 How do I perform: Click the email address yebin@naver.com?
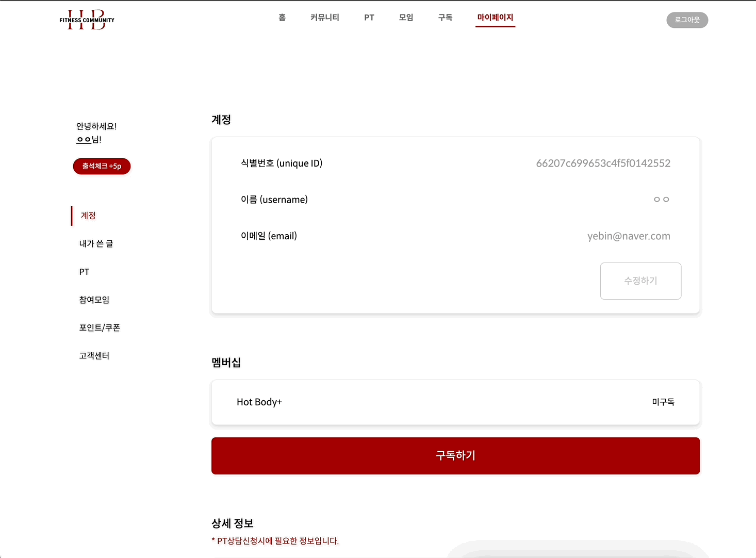(629, 236)
